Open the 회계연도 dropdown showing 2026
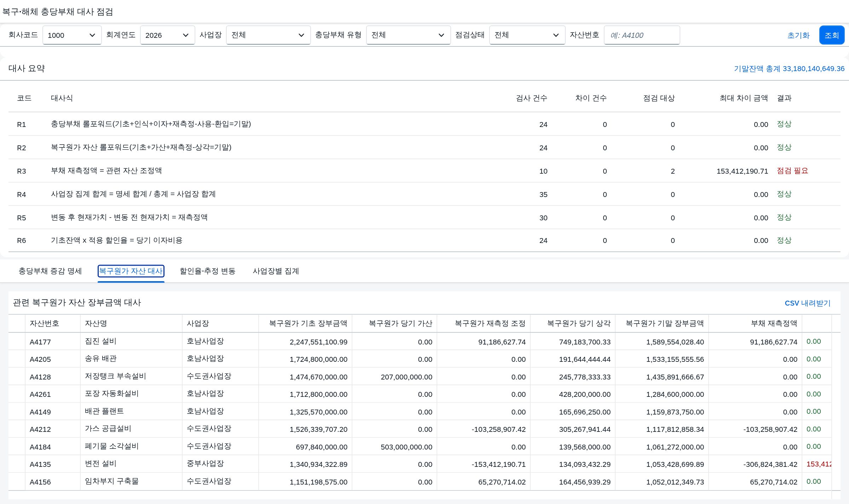Screen dimensions: 849x504 (167, 35)
